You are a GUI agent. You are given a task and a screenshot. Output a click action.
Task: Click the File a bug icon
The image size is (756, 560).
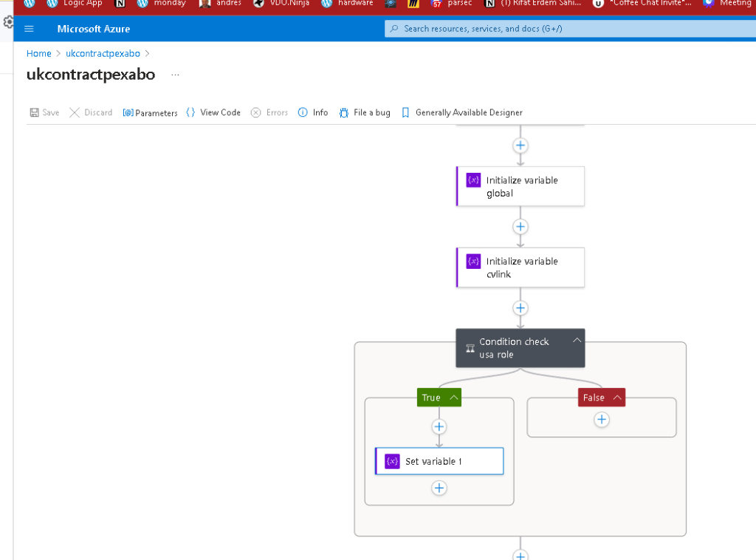coord(344,112)
